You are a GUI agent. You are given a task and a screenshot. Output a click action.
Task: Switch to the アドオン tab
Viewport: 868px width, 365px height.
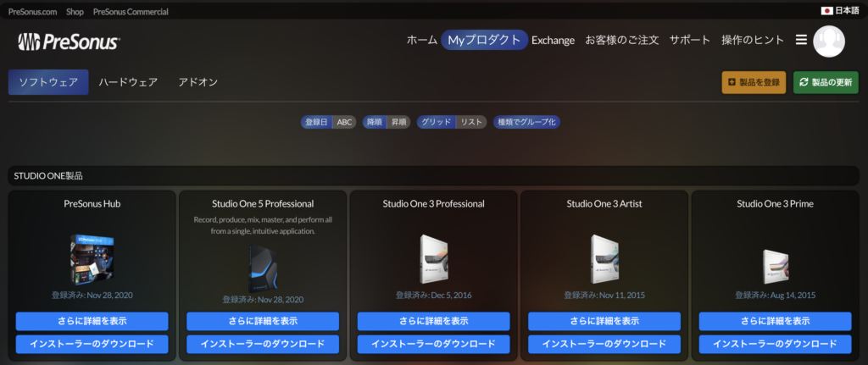(198, 82)
